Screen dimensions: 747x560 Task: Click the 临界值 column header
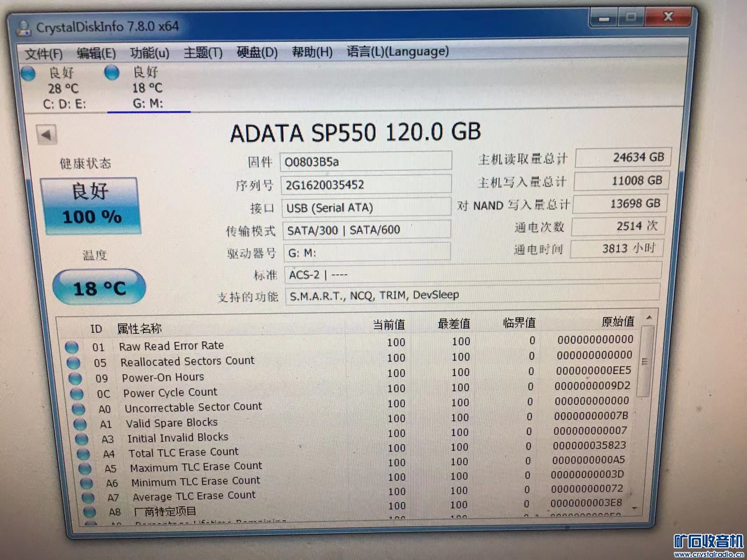point(519,323)
